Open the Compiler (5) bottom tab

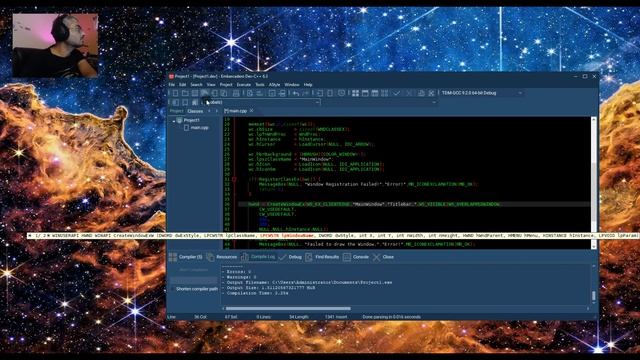point(186,257)
